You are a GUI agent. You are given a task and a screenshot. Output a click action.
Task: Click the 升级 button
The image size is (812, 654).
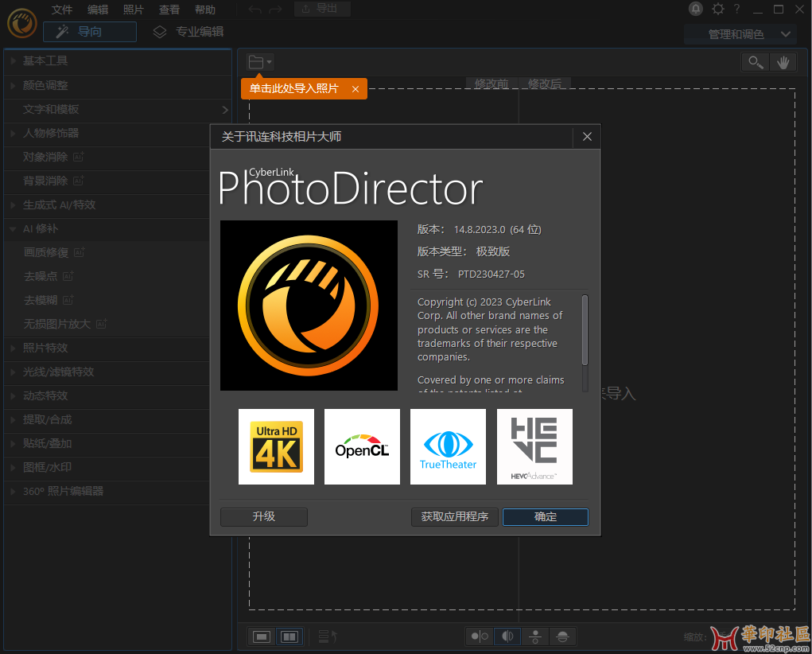click(x=263, y=516)
